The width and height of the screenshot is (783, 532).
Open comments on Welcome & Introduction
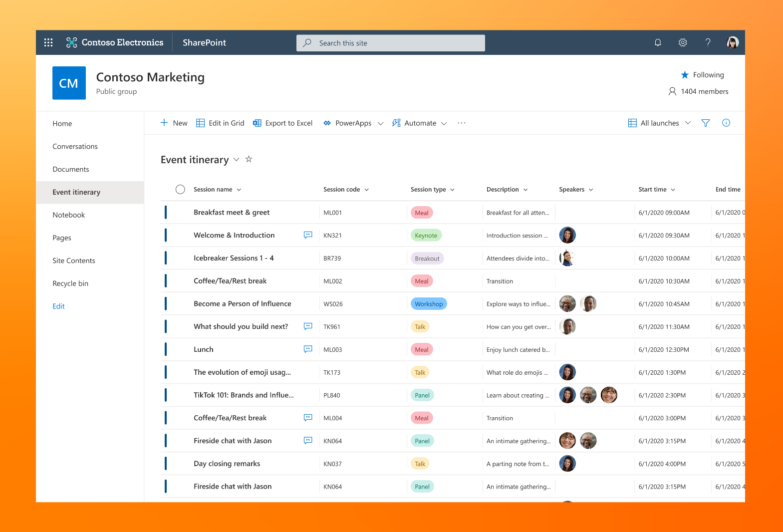point(308,235)
